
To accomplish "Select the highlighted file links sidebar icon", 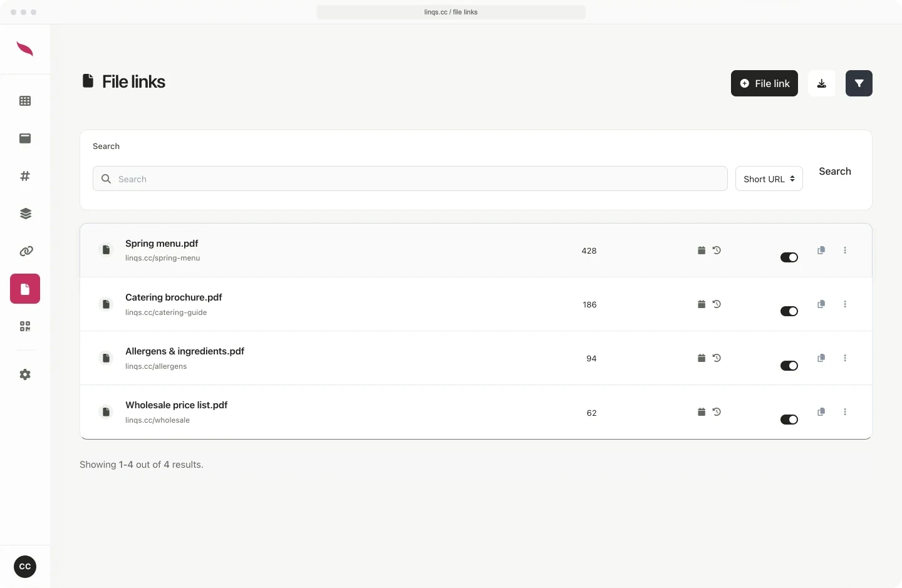I will point(25,289).
